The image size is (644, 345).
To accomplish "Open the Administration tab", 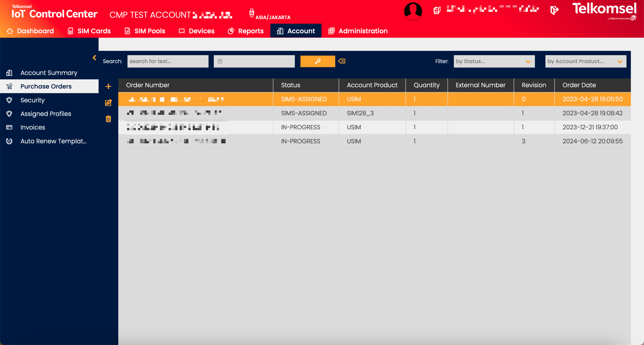I will (x=358, y=31).
